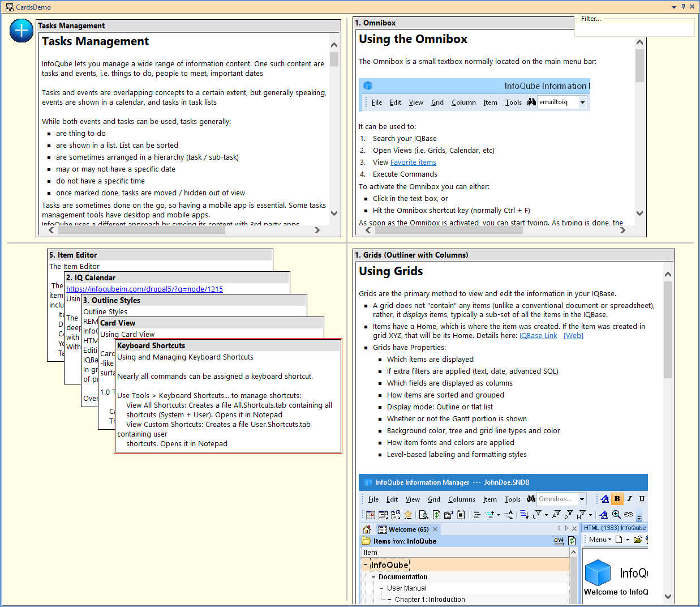
Task: Expand the emailtoiq omnibox dropdown arrow
Action: pyautogui.click(x=582, y=102)
